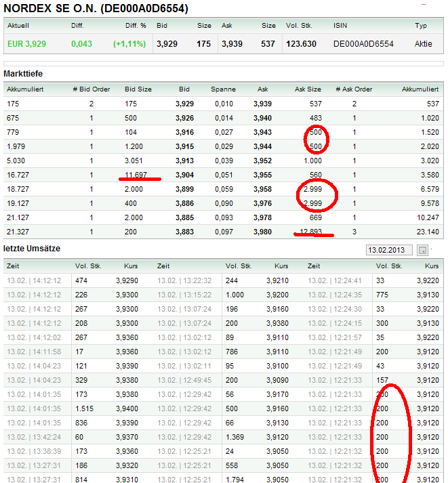Click the NORDEX SE O.N. title heading
Screen dimensions: 448x483
[x=96, y=8]
